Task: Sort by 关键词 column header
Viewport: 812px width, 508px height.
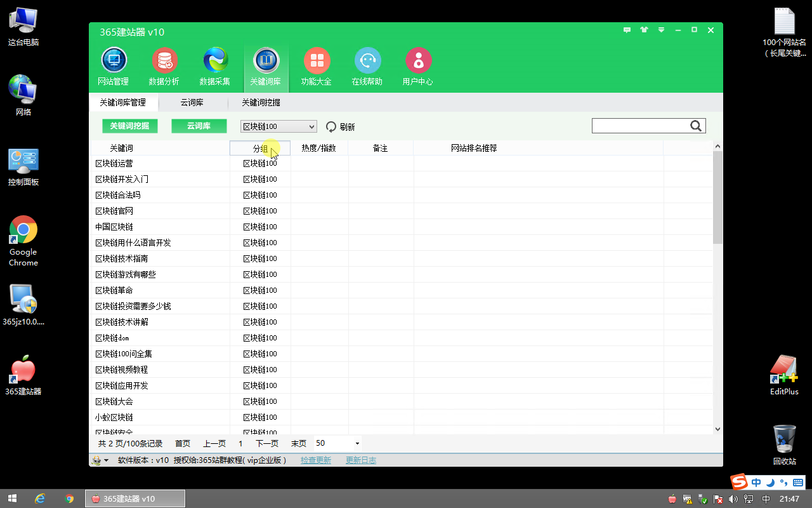Action: (x=160, y=148)
